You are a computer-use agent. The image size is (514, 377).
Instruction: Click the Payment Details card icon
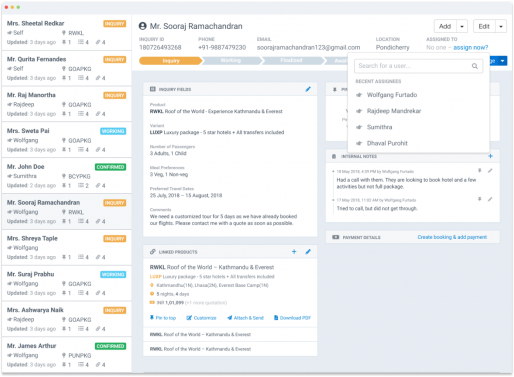[335, 237]
